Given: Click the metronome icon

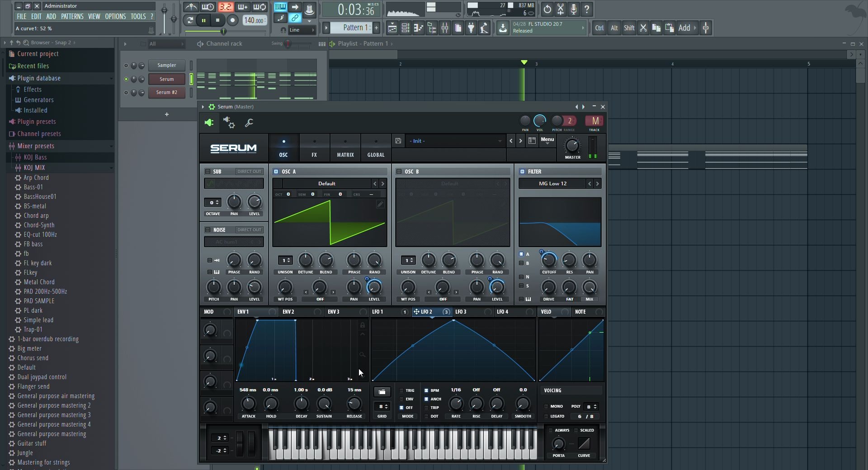Looking at the screenshot, I should pyautogui.click(x=191, y=7).
